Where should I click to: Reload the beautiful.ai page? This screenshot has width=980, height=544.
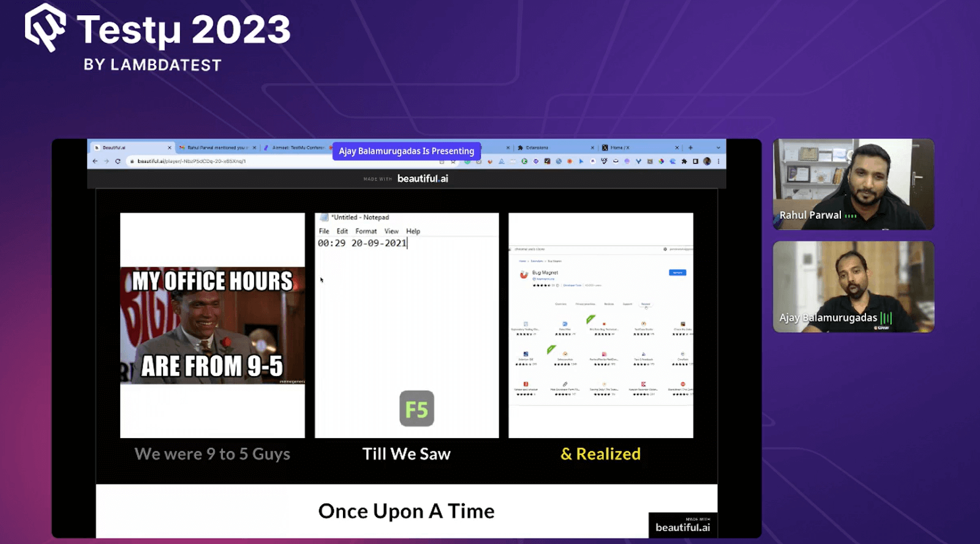tap(118, 161)
